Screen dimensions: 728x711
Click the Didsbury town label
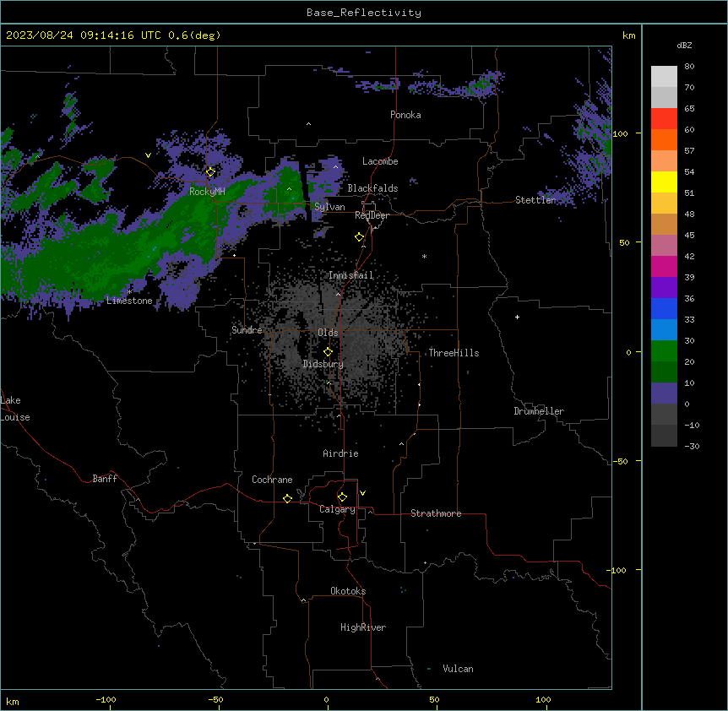(323, 364)
